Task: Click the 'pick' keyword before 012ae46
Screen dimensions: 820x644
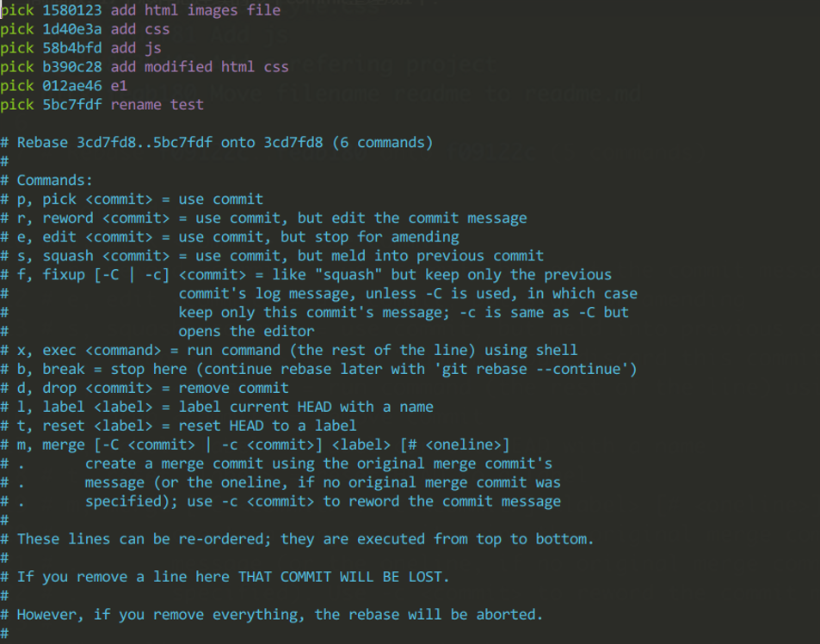Action: (17, 86)
